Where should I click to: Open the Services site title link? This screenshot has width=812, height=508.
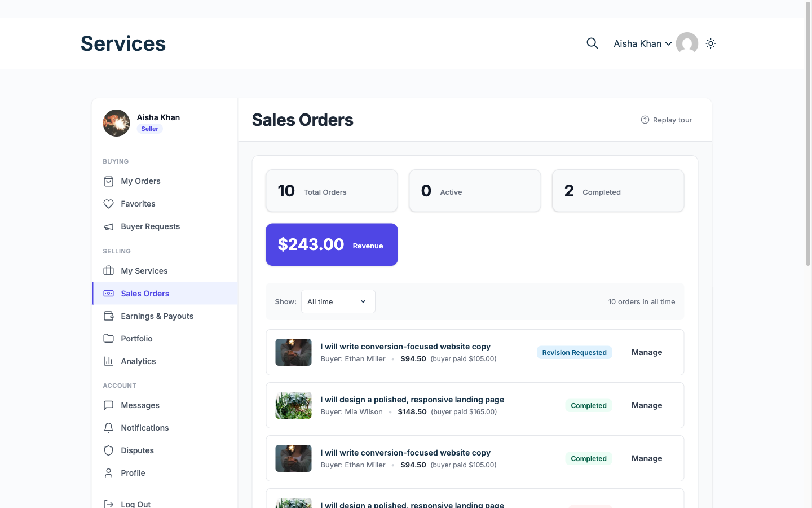click(123, 43)
